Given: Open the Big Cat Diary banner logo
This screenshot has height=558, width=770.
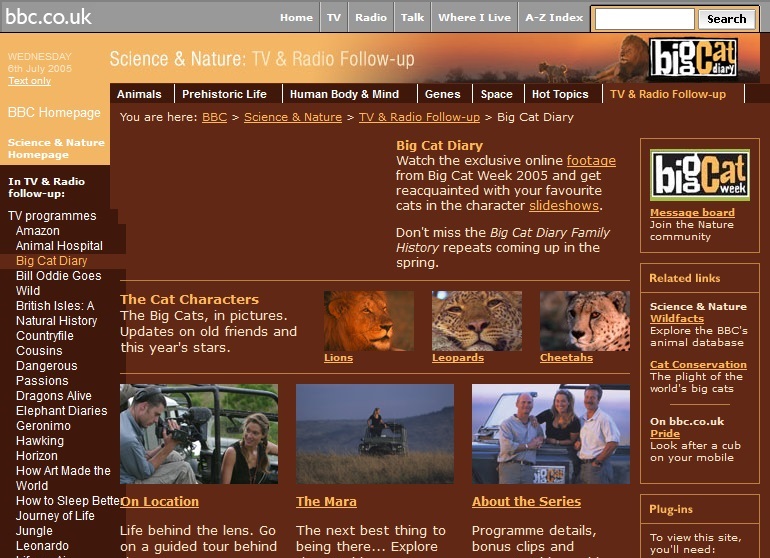Looking at the screenshot, I should point(693,57).
